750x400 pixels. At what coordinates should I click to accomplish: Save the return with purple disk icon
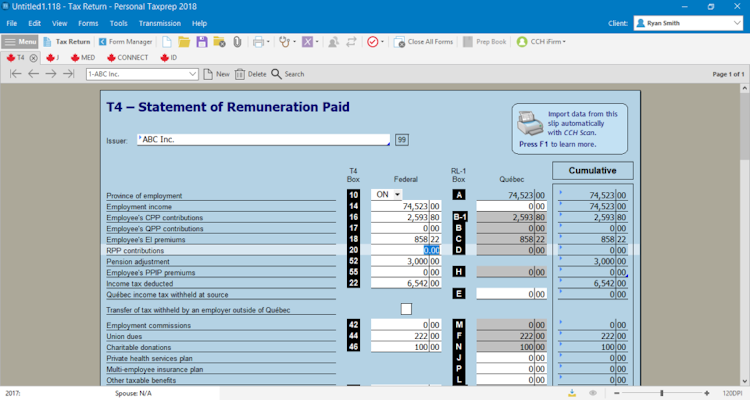pos(202,42)
